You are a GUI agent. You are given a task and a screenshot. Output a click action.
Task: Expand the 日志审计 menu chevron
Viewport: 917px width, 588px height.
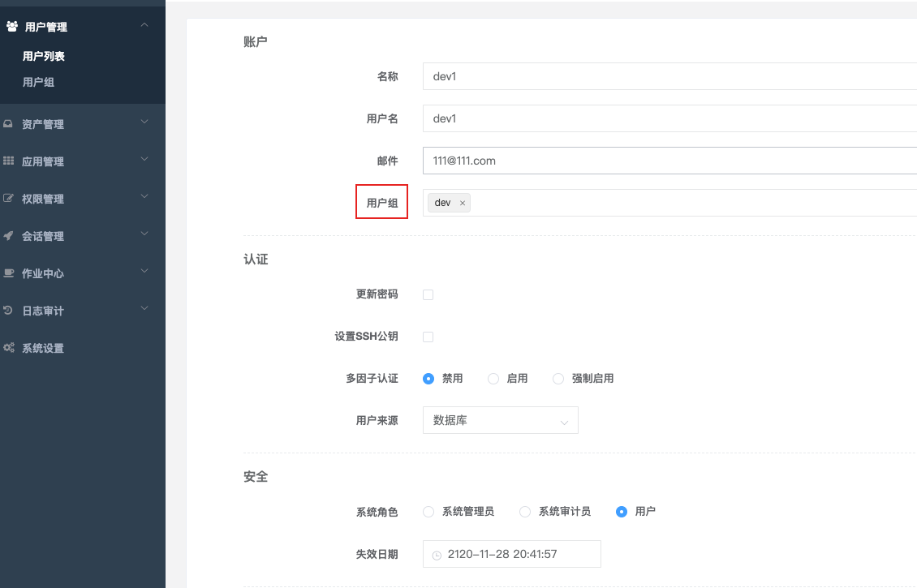coord(144,309)
